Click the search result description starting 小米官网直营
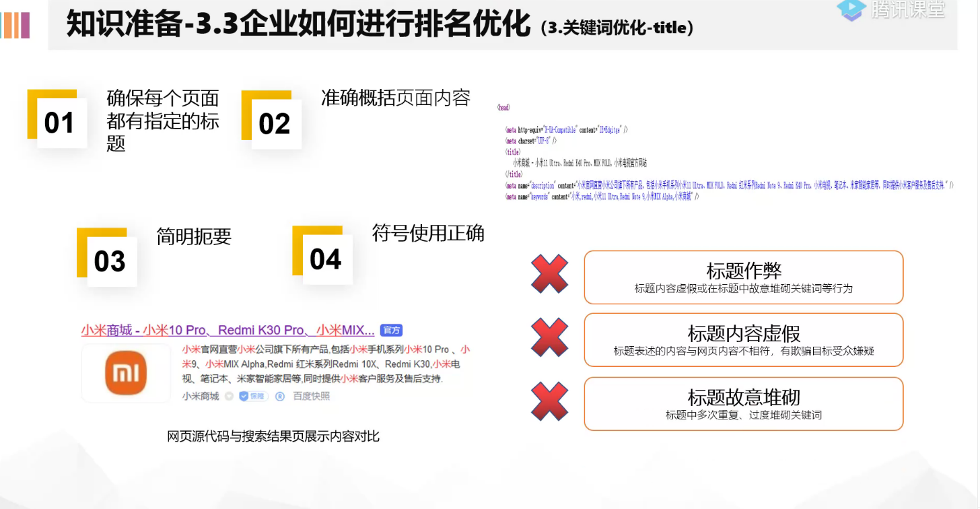The height and width of the screenshot is (509, 980). point(326,364)
